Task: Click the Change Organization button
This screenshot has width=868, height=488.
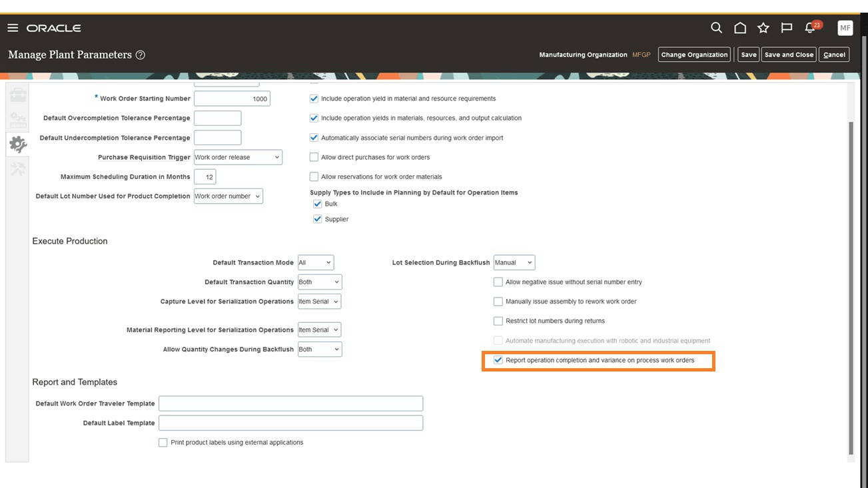Action: [694, 54]
